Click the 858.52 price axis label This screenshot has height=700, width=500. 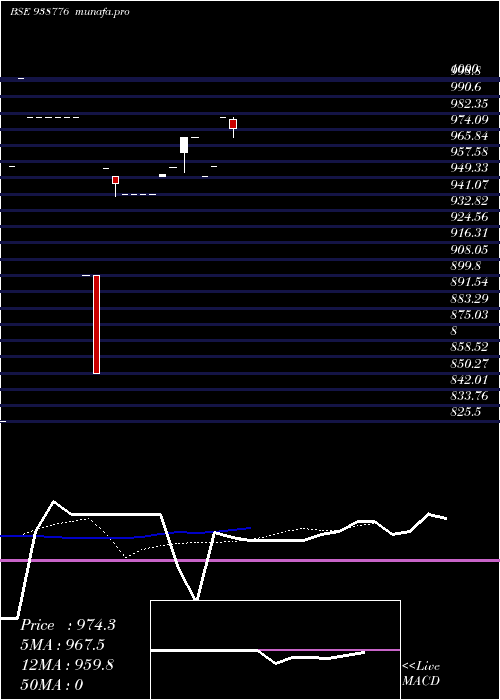coord(469,347)
